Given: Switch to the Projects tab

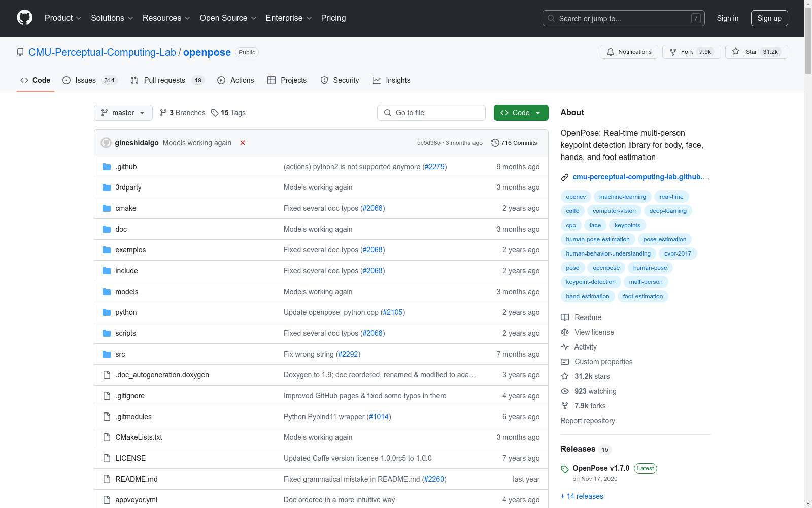Looking at the screenshot, I should click(x=287, y=80).
